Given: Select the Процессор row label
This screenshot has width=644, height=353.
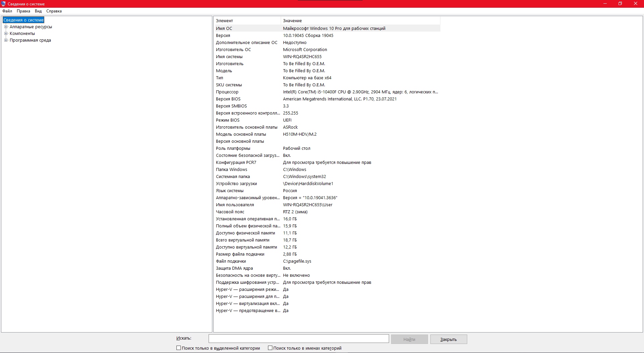Looking at the screenshot, I should (227, 92).
